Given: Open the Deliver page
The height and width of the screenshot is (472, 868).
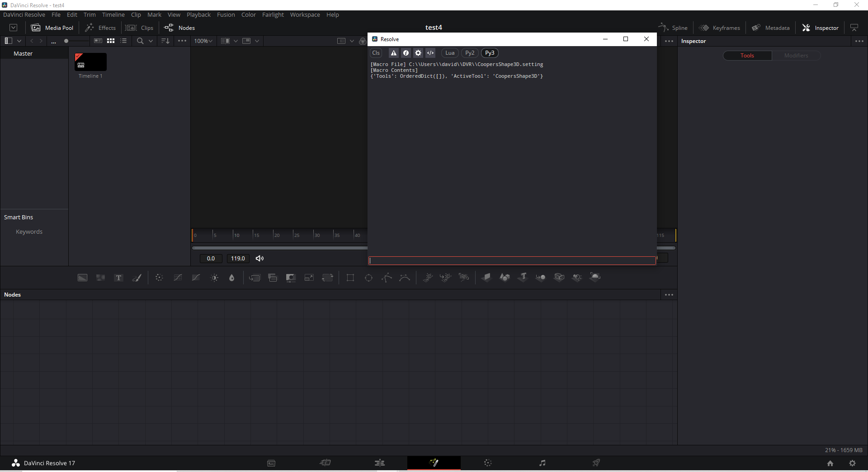Looking at the screenshot, I should (x=596, y=463).
